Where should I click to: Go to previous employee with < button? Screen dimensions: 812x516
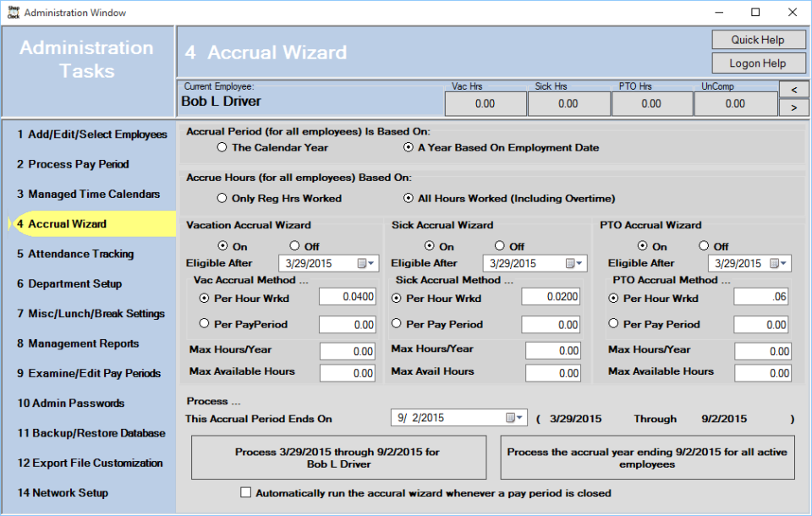[794, 90]
